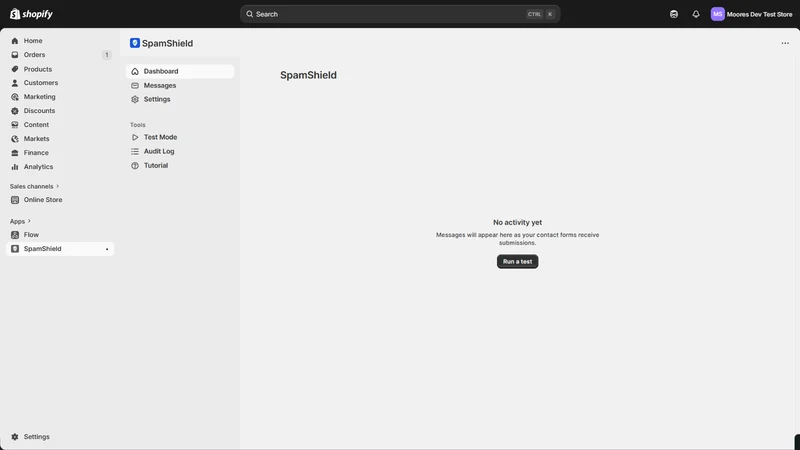Click the Run a test button
The width and height of the screenshot is (800, 450).
[517, 261]
